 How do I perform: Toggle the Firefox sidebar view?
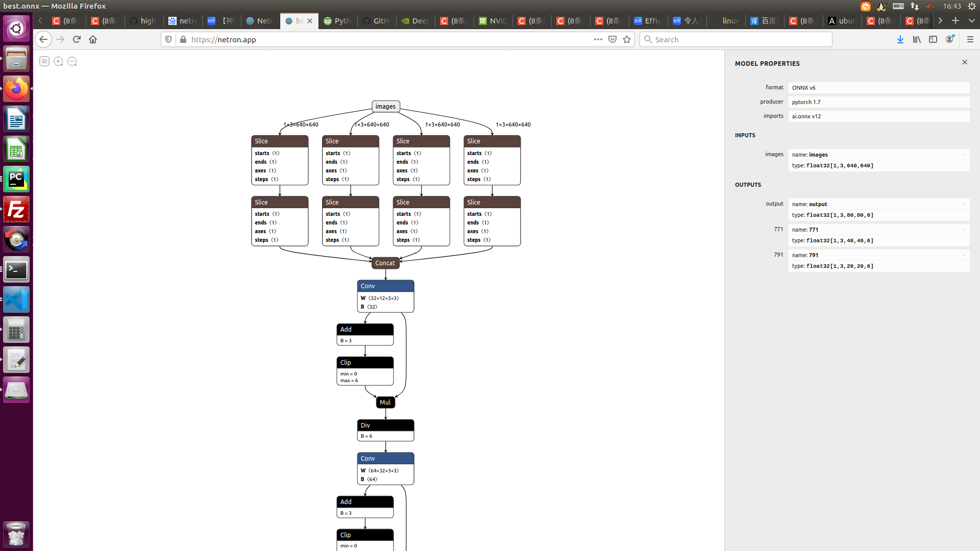click(x=933, y=39)
